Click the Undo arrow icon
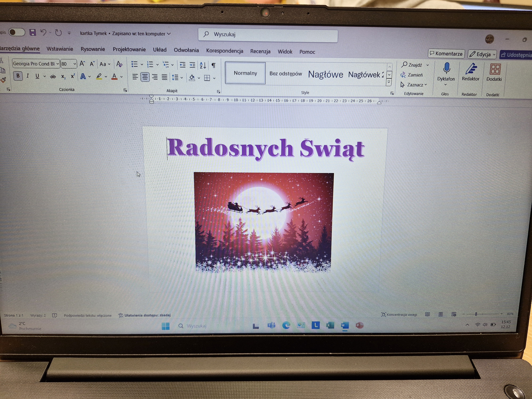Screen dimensions: 532x399 pos(43,32)
